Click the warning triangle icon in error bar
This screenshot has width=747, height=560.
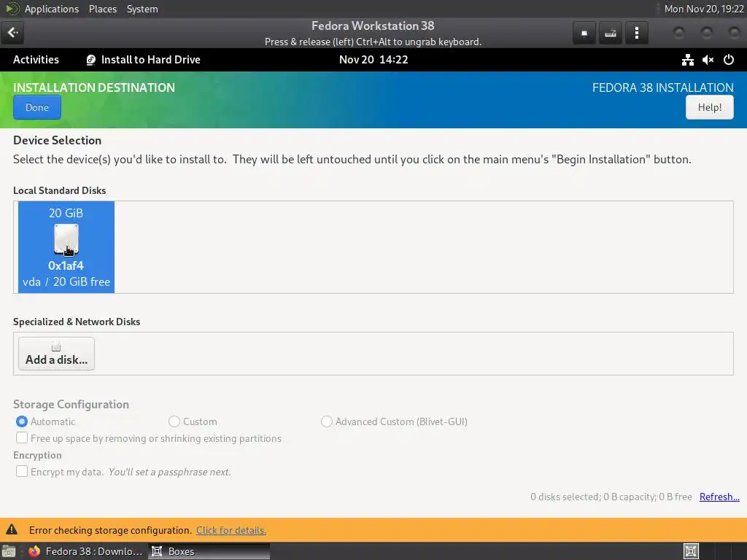pos(12,529)
